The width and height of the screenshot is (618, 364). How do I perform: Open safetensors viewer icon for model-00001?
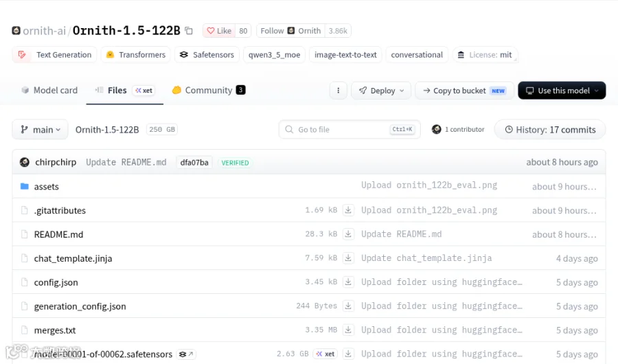click(x=186, y=354)
